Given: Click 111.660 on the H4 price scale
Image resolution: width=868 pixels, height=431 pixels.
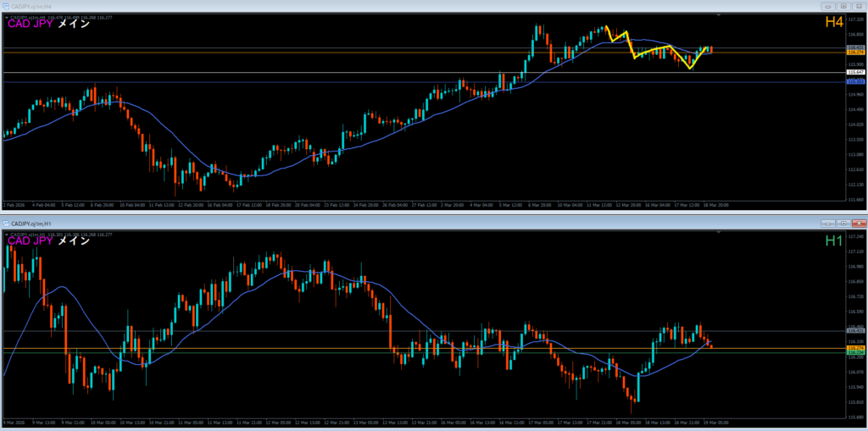Looking at the screenshot, I should point(856,200).
